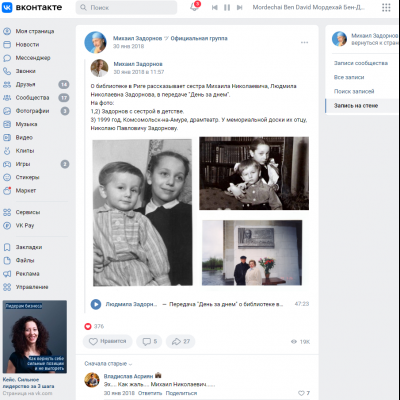Click the Сообщества sidebar icon
400x400 pixels.
(x=7, y=98)
